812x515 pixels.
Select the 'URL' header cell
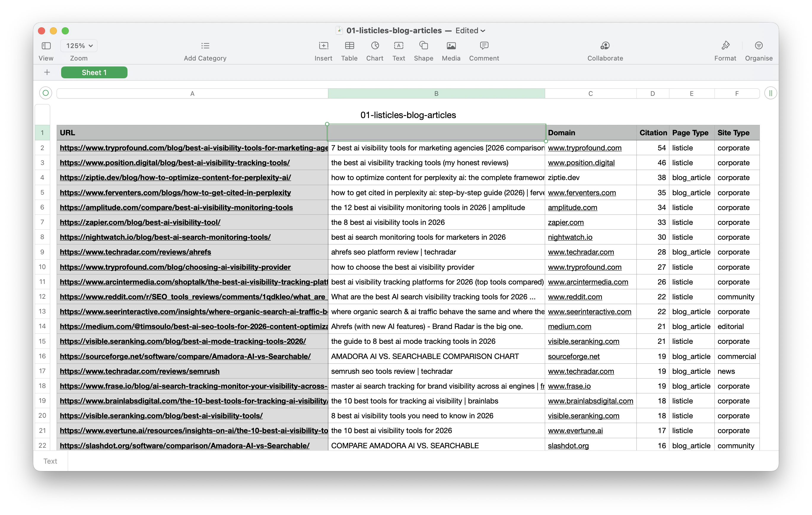click(x=192, y=133)
